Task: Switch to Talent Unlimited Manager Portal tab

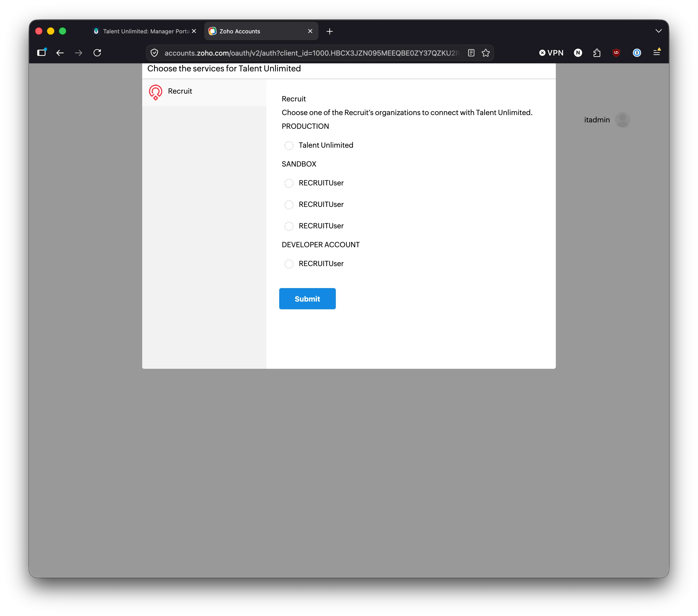Action: pos(145,31)
